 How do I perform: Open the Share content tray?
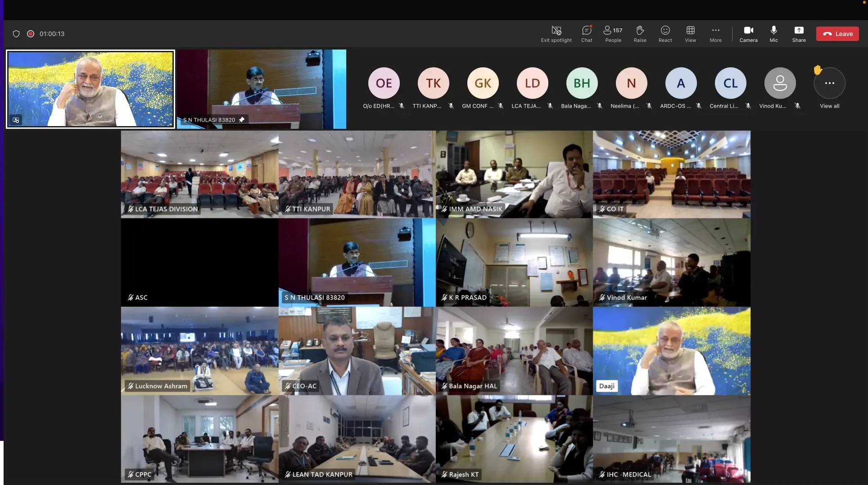pos(799,34)
